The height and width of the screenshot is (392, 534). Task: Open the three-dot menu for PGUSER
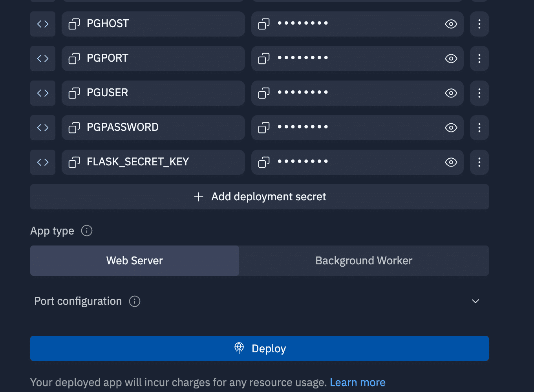[x=479, y=93]
